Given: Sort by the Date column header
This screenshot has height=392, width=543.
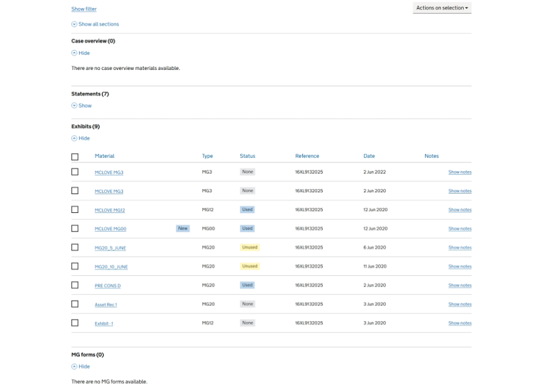Looking at the screenshot, I should coord(369,156).
